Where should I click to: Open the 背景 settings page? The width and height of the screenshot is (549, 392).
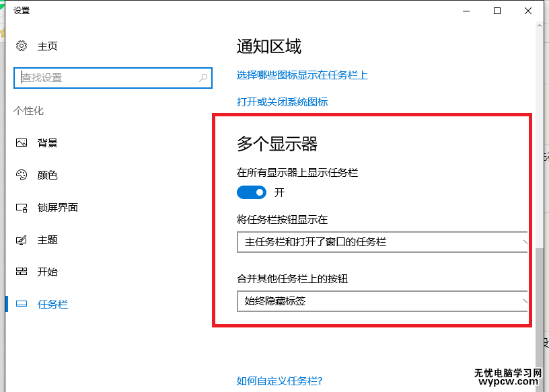[47, 143]
